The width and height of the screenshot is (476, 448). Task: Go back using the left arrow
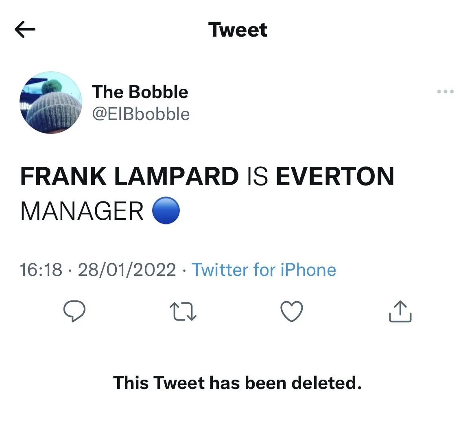25,29
